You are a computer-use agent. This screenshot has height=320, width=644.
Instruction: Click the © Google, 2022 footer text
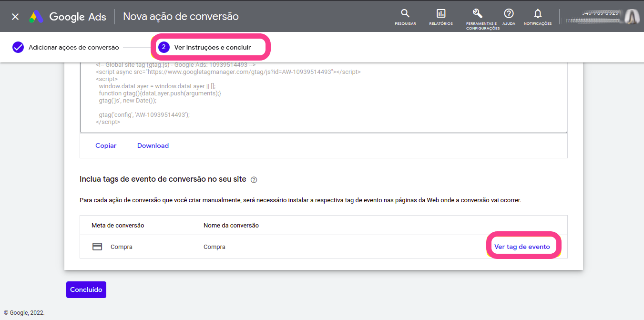point(24,313)
